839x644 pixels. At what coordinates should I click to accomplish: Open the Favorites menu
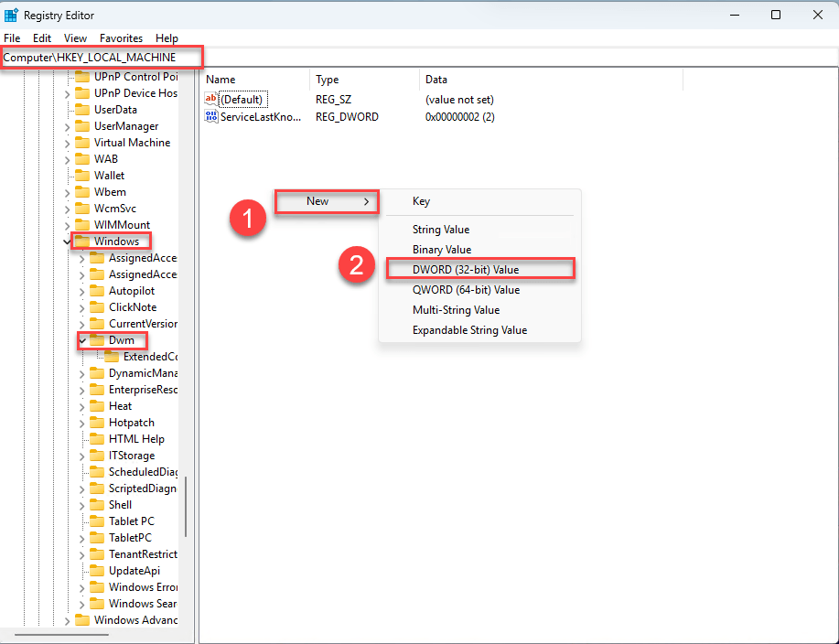[121, 38]
